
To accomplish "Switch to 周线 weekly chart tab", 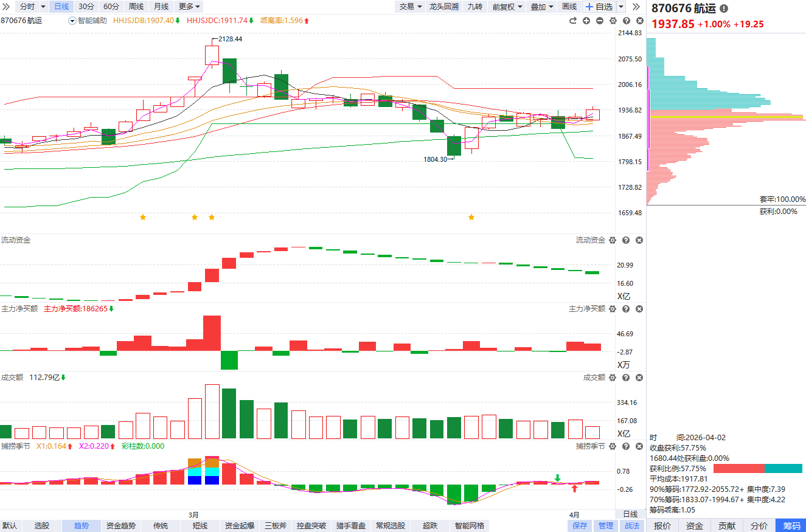I will click(x=136, y=7).
